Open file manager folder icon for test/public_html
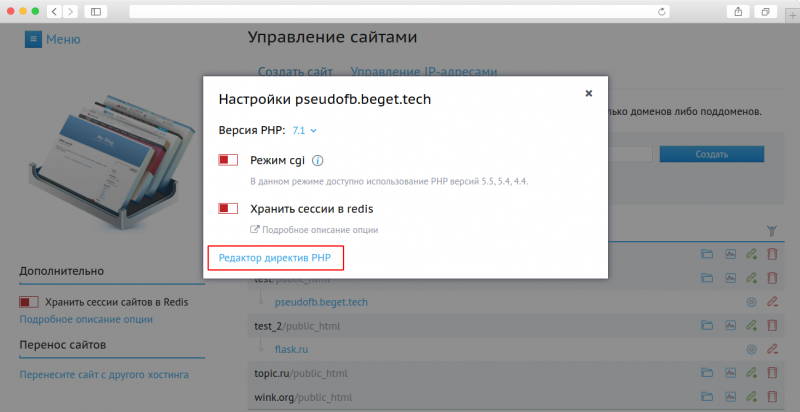 (x=707, y=278)
